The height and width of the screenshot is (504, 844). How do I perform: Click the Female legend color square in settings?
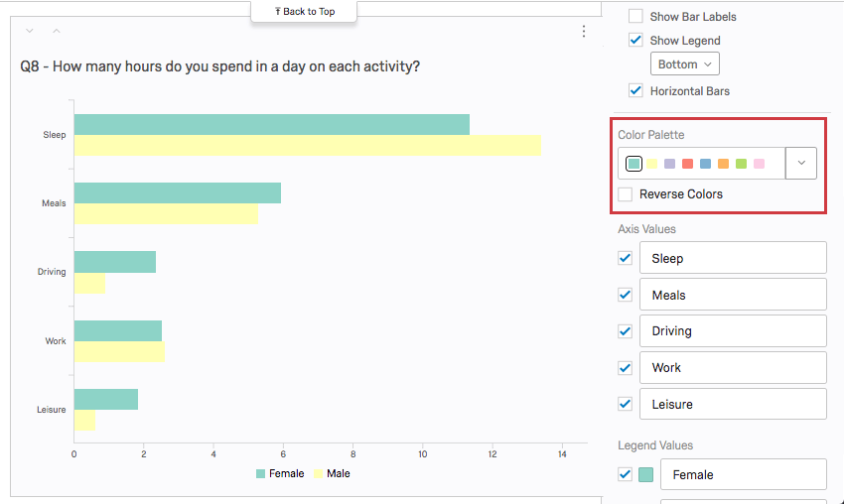[x=646, y=474]
